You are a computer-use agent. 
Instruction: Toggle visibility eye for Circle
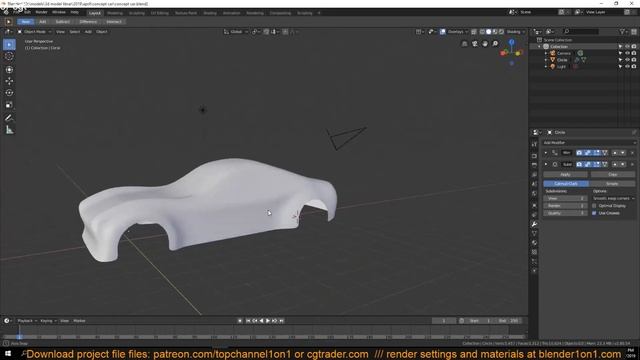pos(627,60)
